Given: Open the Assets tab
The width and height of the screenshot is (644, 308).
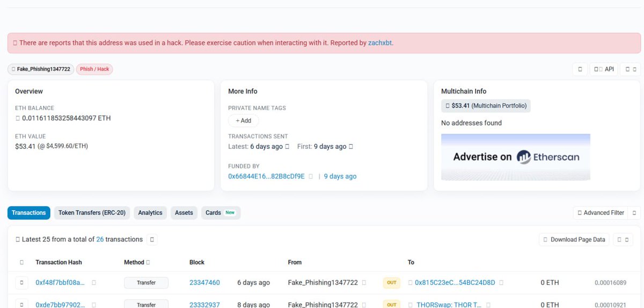Looking at the screenshot, I should (184, 213).
